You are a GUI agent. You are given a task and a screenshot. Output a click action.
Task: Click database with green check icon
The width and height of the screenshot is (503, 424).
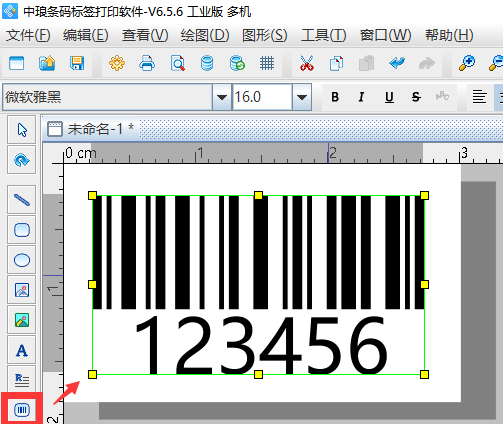237,63
